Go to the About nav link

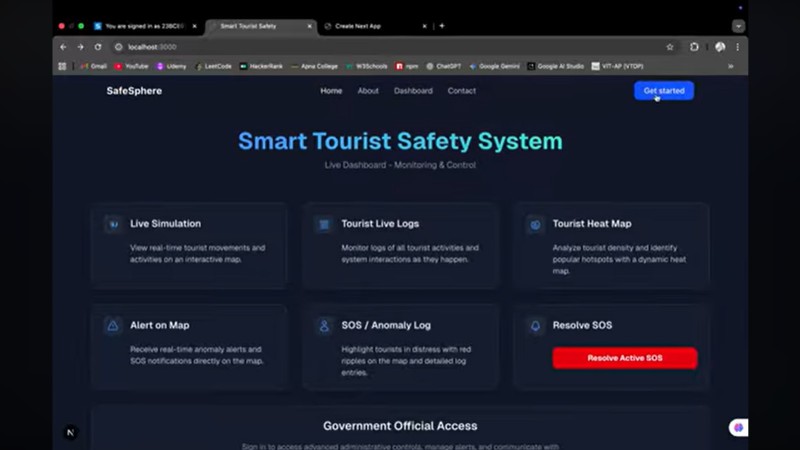368,91
